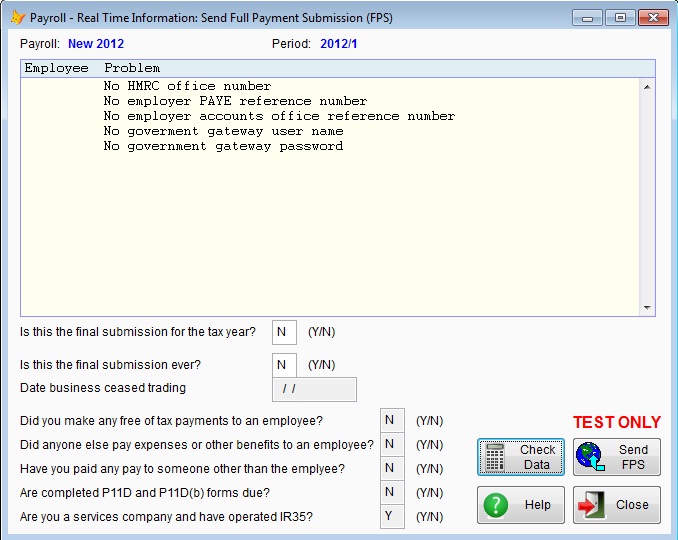The image size is (678, 540).
Task: Close the window with the red X
Action: pos(653,18)
